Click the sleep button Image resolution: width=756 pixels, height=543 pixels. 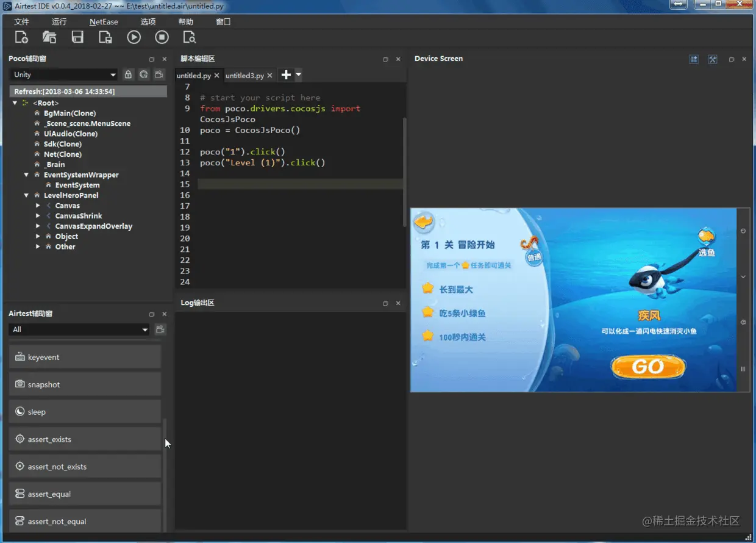[85, 412]
